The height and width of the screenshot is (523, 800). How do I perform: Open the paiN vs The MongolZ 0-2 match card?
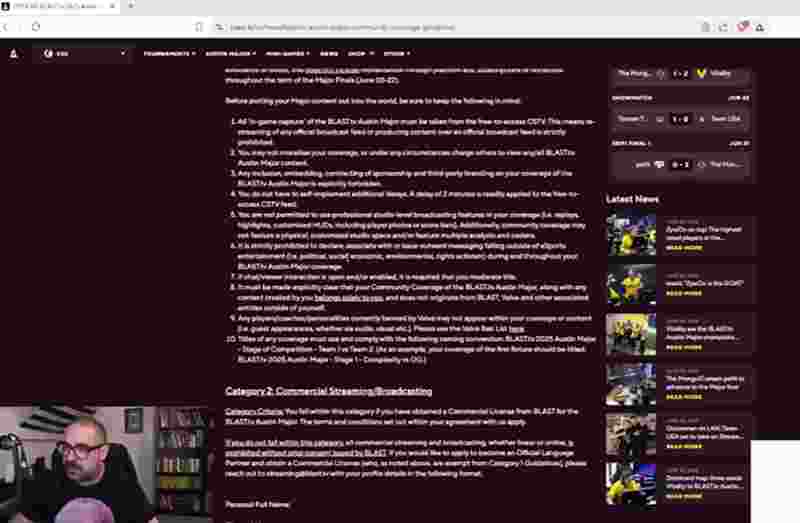(x=680, y=165)
